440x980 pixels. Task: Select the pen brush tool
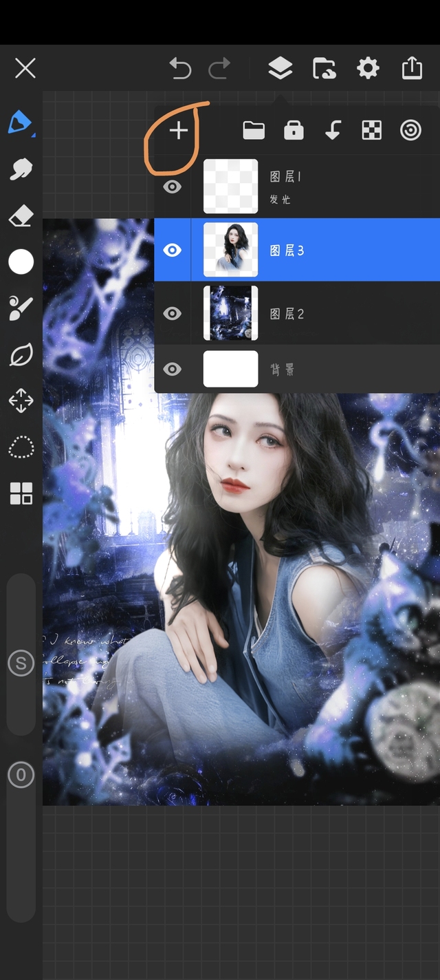(x=20, y=122)
